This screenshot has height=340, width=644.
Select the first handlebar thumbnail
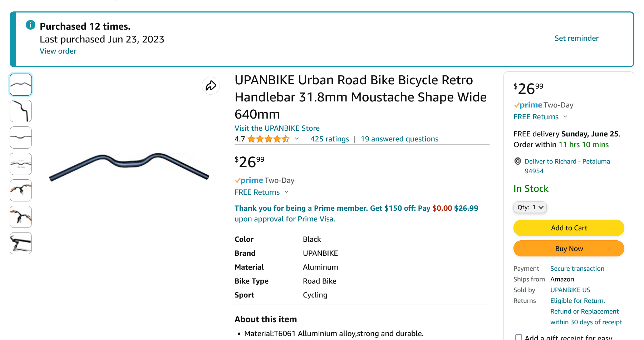coord(21,85)
